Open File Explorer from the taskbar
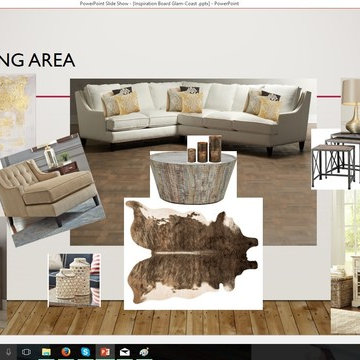 click(46, 352)
